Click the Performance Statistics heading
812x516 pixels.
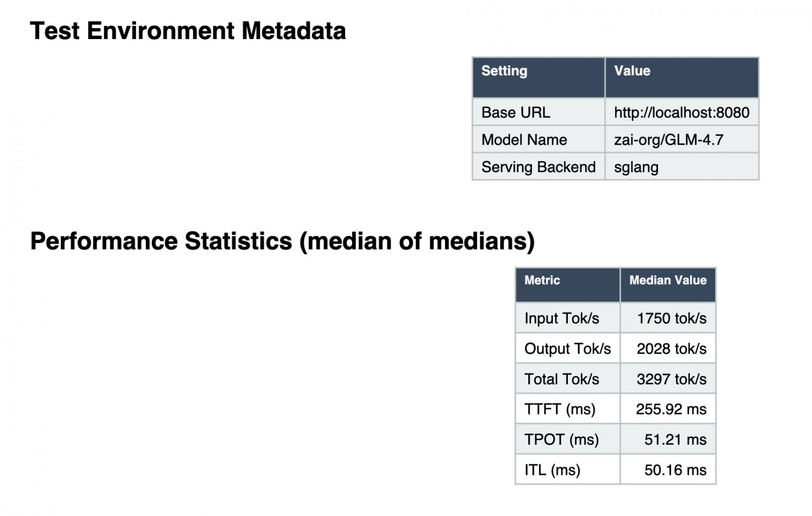[282, 241]
